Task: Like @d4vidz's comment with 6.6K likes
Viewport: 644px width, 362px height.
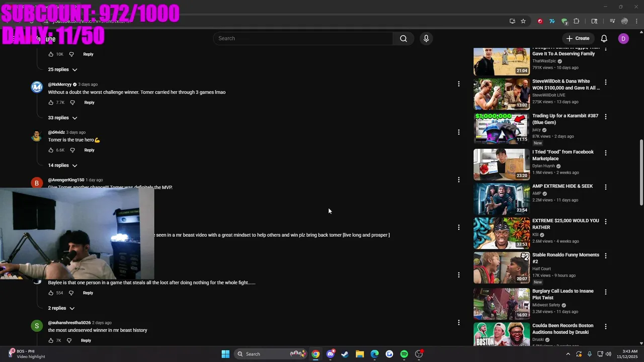Action: (51, 150)
